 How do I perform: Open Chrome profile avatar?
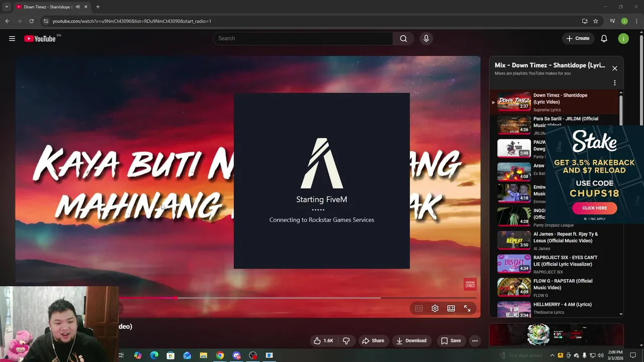pos(624,21)
